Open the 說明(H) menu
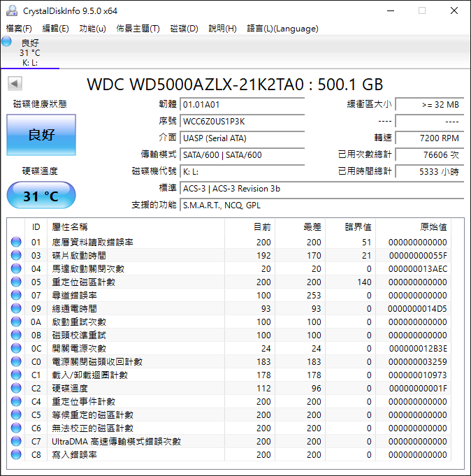471x476 pixels. point(222,29)
